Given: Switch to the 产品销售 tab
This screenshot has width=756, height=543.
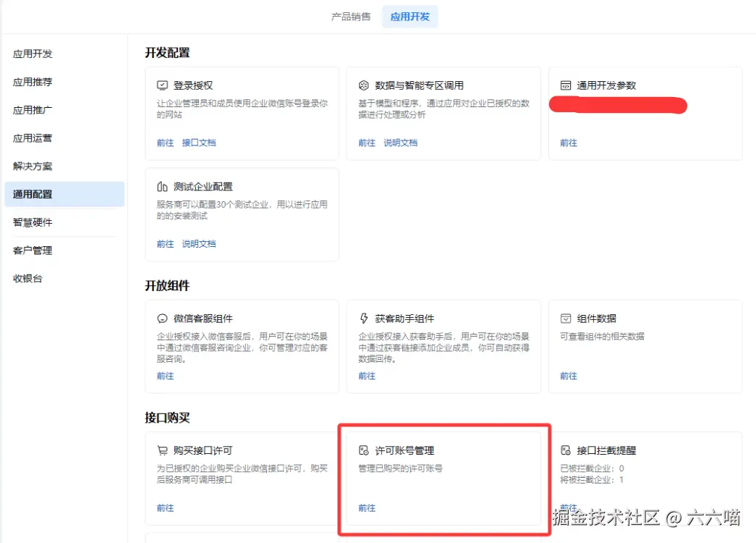Looking at the screenshot, I should [351, 17].
